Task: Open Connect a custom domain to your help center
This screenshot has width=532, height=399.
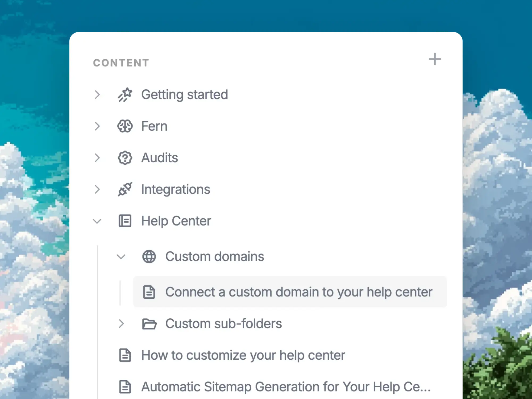Action: point(298,292)
